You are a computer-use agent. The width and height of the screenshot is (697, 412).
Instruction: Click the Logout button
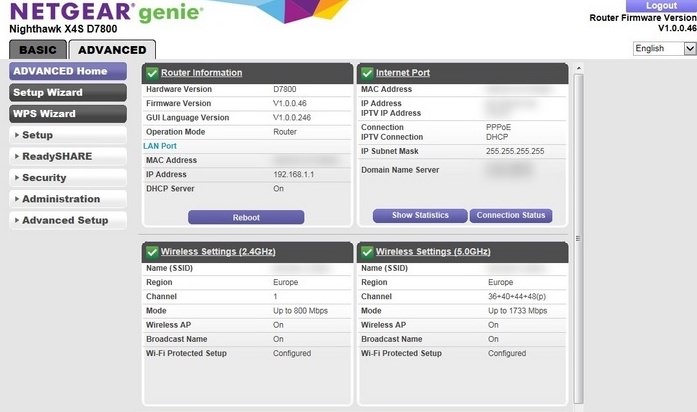(661, 6)
